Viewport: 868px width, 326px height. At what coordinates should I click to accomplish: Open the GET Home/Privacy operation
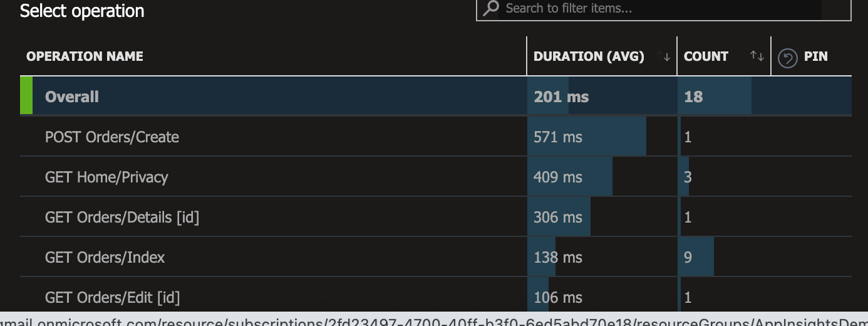pos(106,177)
